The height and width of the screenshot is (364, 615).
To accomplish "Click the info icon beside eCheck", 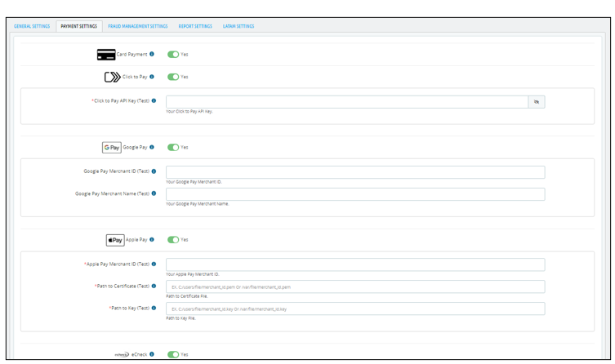I will tap(152, 354).
